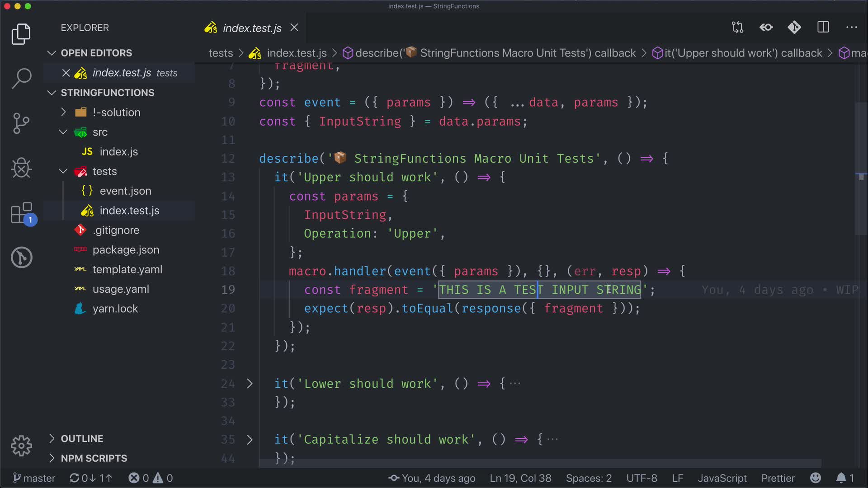The image size is (868, 488).
Task: Open the Extensions view with badge
Action: pyautogui.click(x=21, y=213)
